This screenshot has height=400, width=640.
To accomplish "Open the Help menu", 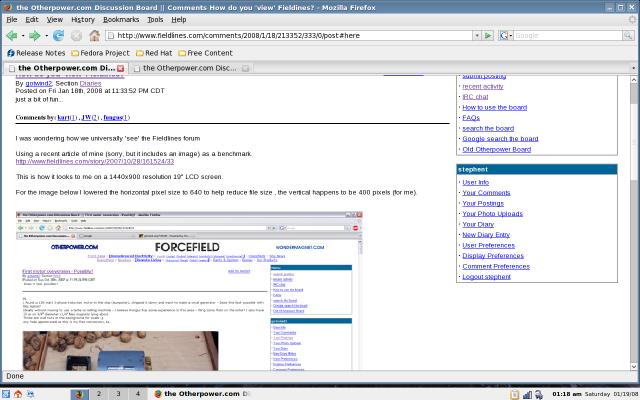I will click(x=179, y=20).
